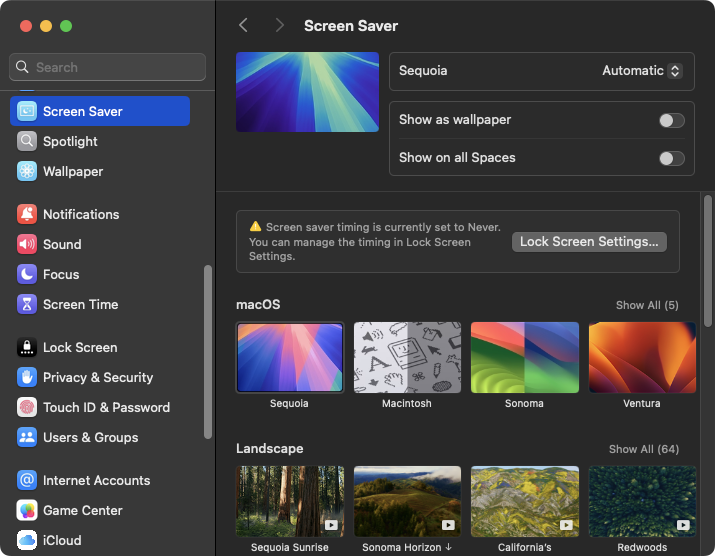715x556 pixels.
Task: Click the Screen Time sidebar label
Action: (x=81, y=304)
